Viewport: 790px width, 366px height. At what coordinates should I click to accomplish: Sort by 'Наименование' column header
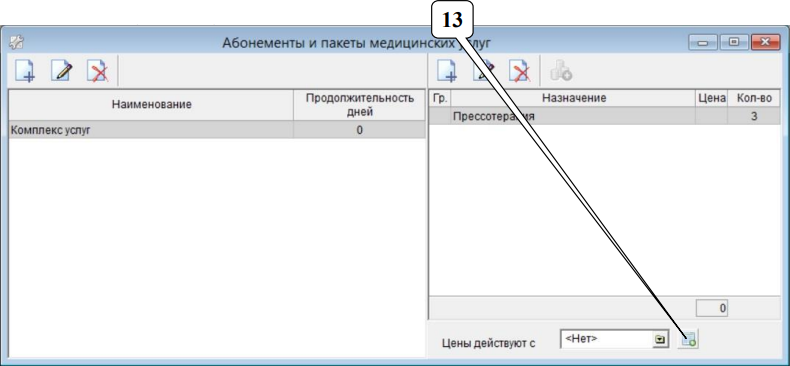[151, 105]
